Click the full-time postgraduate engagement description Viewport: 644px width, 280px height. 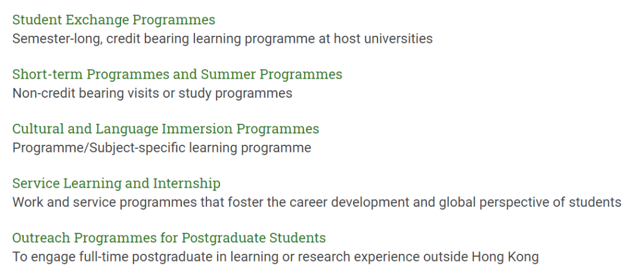coord(275,257)
